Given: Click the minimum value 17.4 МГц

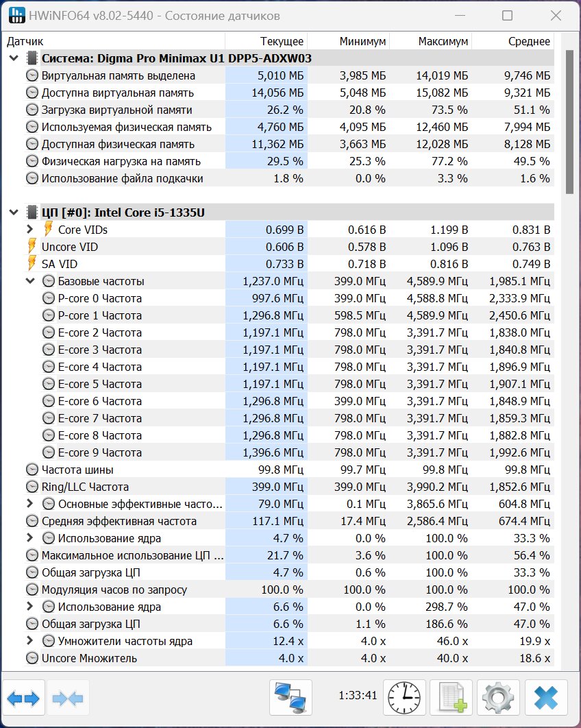Looking at the screenshot, I should click(x=363, y=521).
